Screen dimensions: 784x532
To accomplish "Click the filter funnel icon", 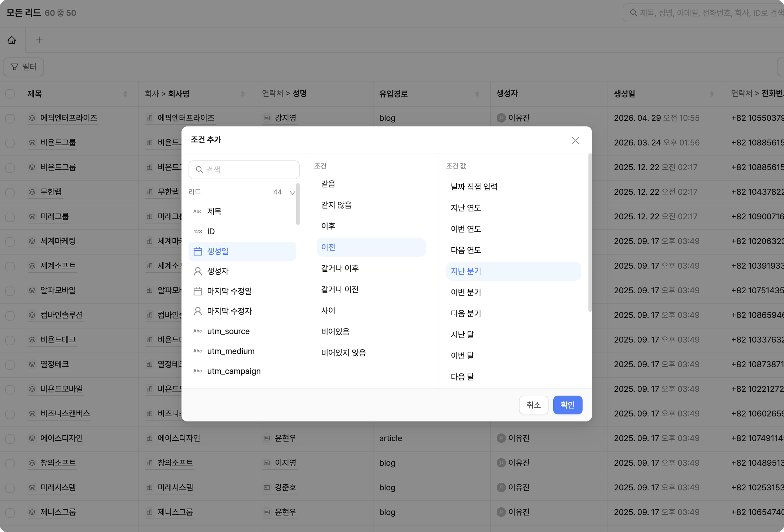I will [x=15, y=67].
